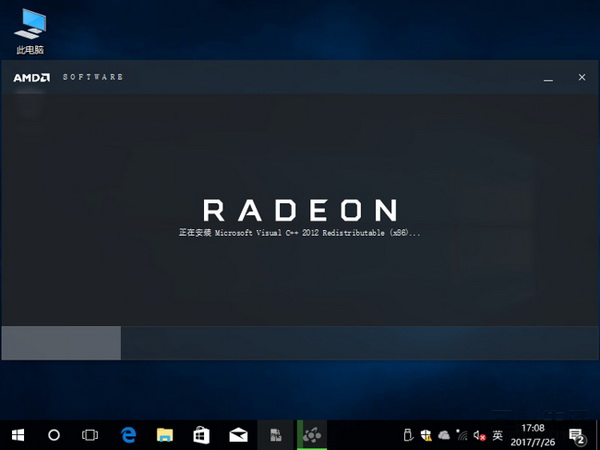The height and width of the screenshot is (450, 600).
Task: Click the RADEON logo text
Action: tap(300, 210)
